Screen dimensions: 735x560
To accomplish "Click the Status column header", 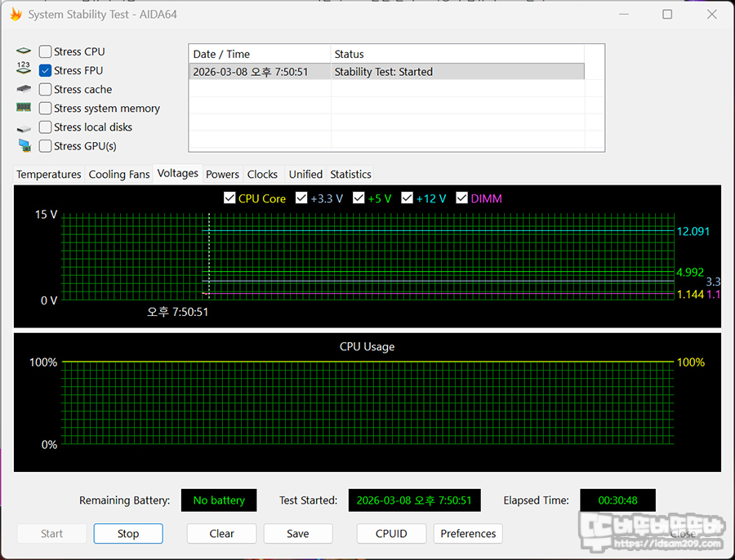I will [x=457, y=54].
